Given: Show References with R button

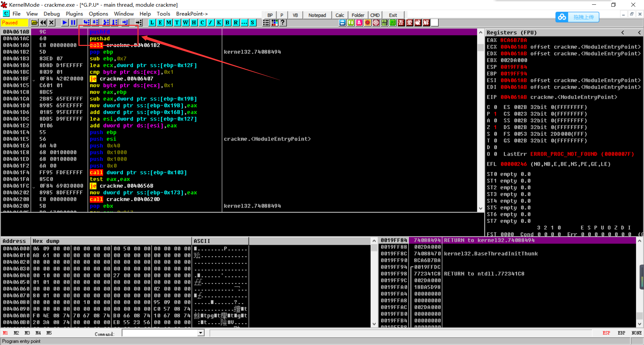Looking at the screenshot, I should pyautogui.click(x=236, y=22).
